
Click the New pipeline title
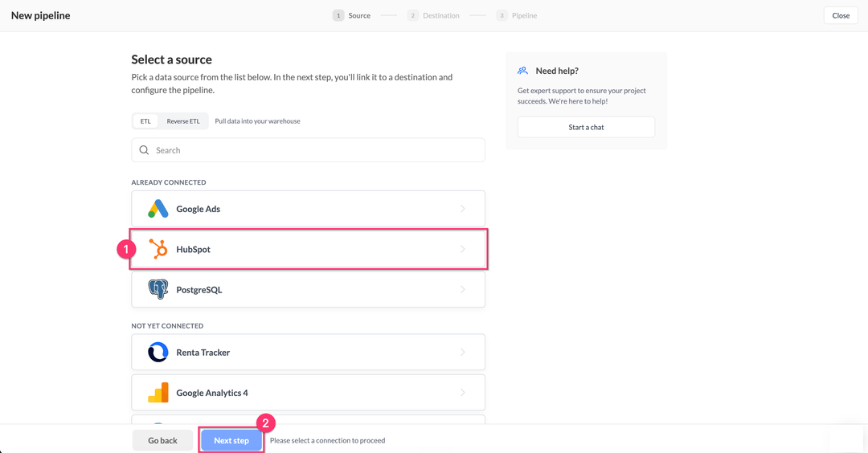pos(41,15)
